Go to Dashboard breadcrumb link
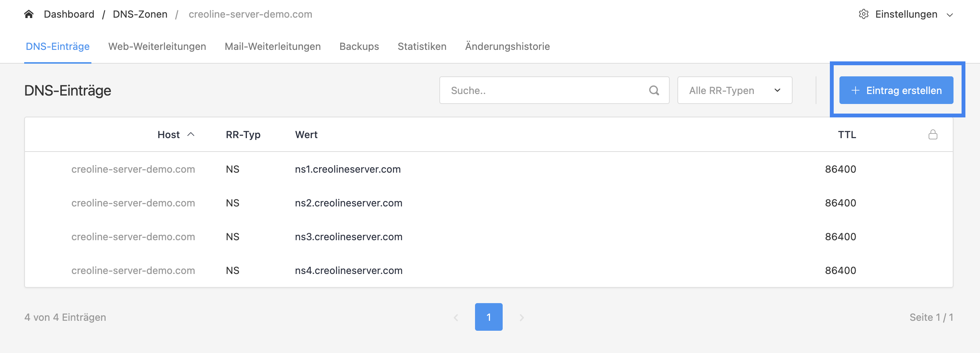Image resolution: width=980 pixels, height=353 pixels. tap(69, 14)
